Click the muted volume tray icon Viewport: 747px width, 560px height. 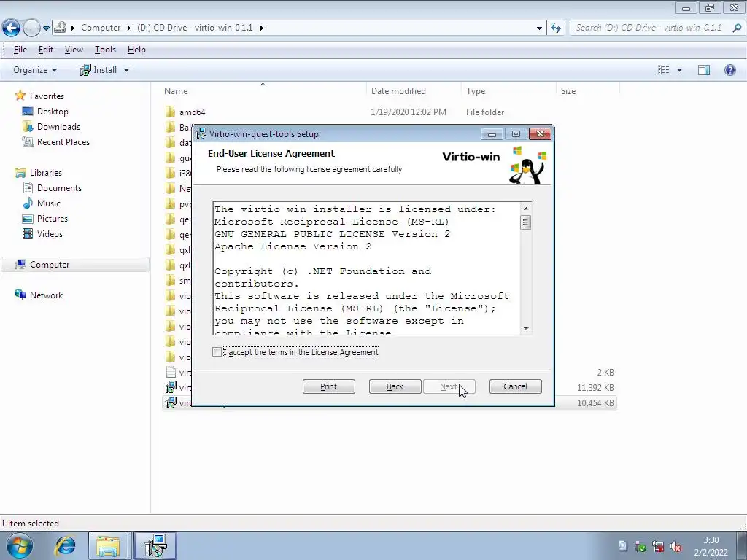(x=675, y=547)
